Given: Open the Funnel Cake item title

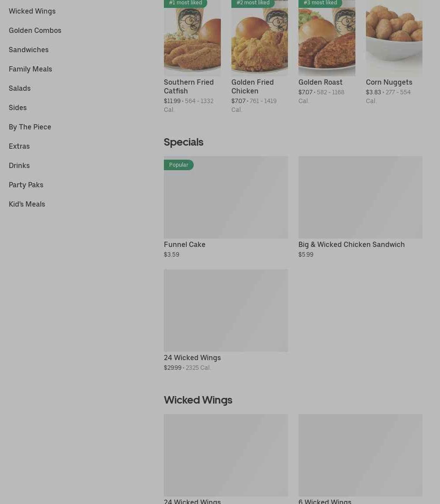Looking at the screenshot, I should (185, 244).
